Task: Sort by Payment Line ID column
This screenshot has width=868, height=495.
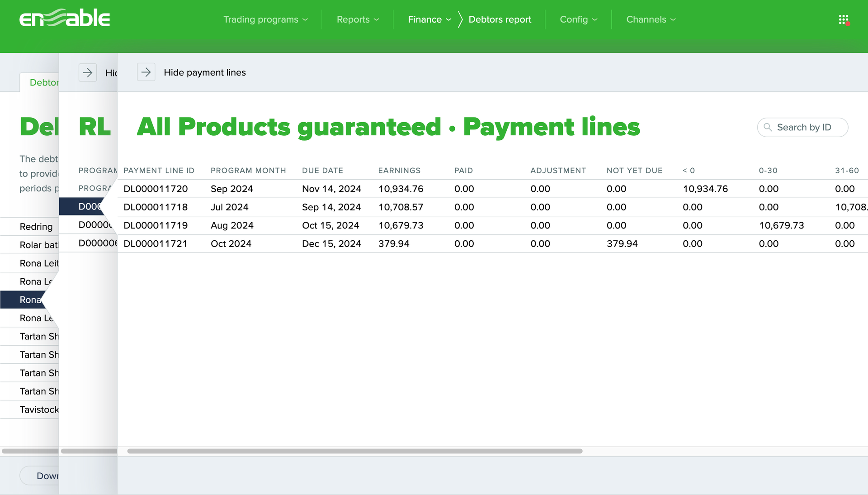Action: [x=159, y=171]
